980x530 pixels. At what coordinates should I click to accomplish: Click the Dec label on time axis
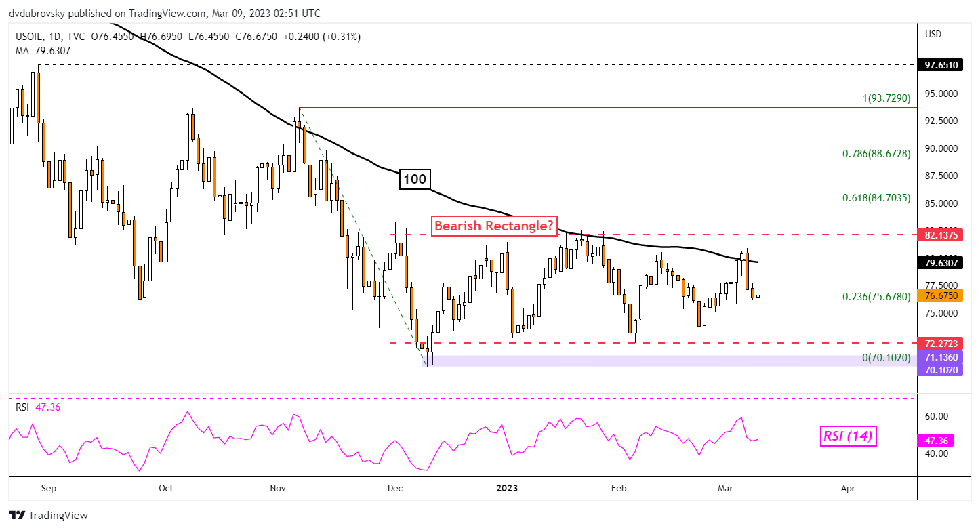(396, 488)
